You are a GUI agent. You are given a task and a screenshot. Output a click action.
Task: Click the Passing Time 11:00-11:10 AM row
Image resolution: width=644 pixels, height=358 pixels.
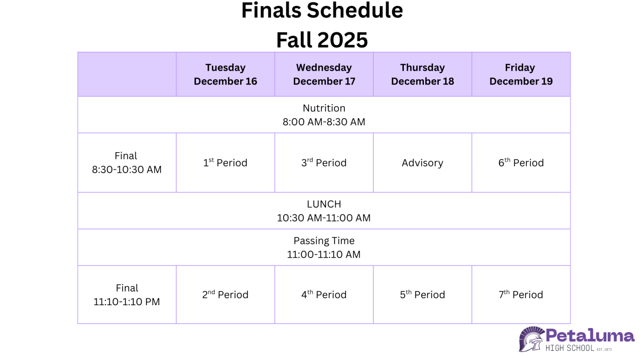point(324,247)
